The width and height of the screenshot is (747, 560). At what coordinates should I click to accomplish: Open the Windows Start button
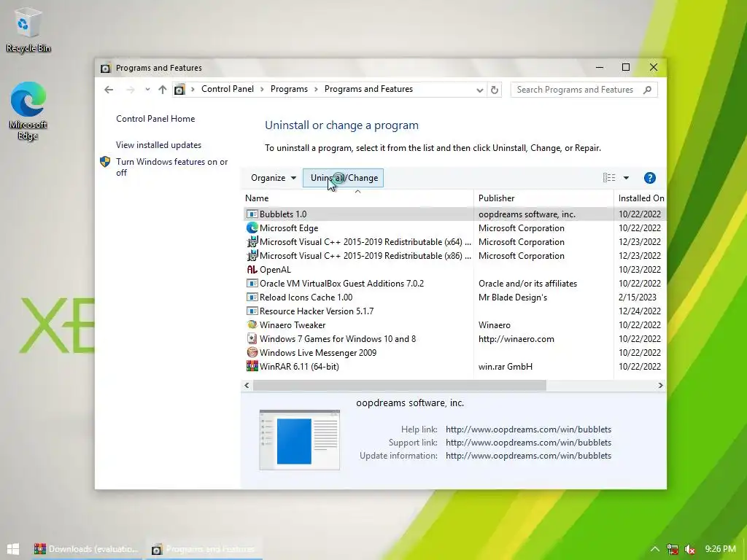(x=13, y=549)
